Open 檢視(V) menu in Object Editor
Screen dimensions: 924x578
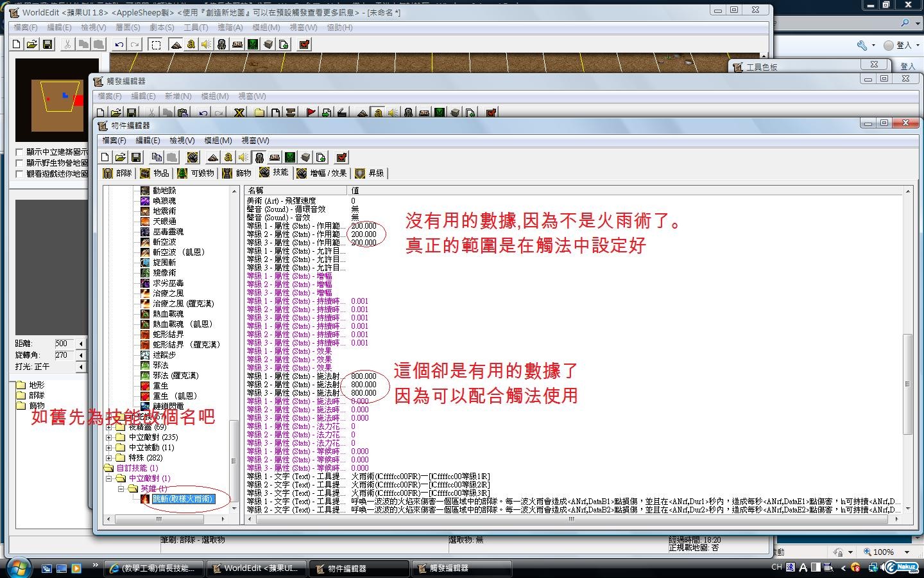click(x=182, y=141)
